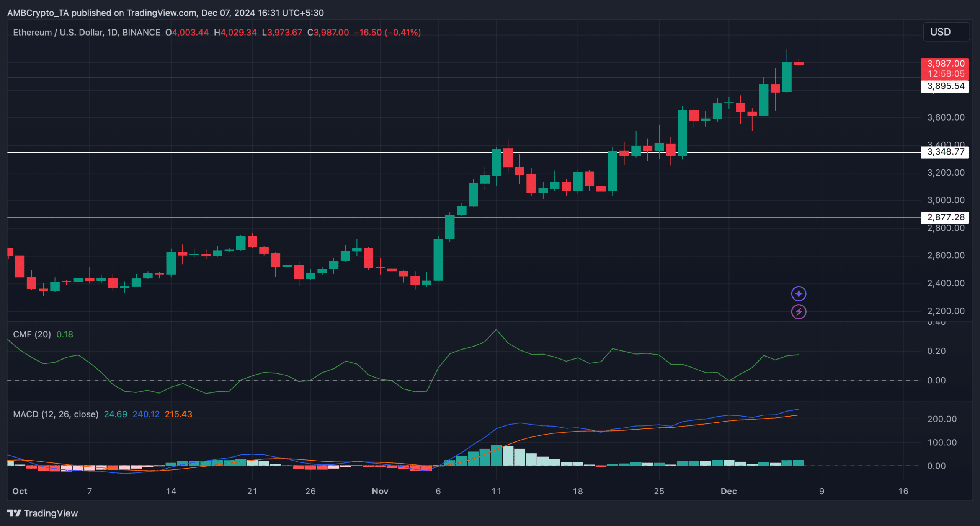Click the MACD (12, 26, close) indicator title
This screenshot has height=526, width=980.
[56, 414]
